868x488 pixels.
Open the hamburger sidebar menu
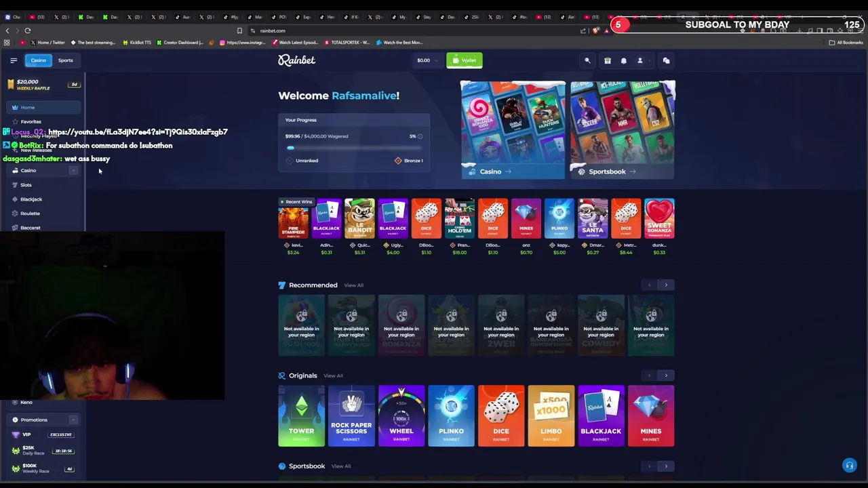[14, 60]
